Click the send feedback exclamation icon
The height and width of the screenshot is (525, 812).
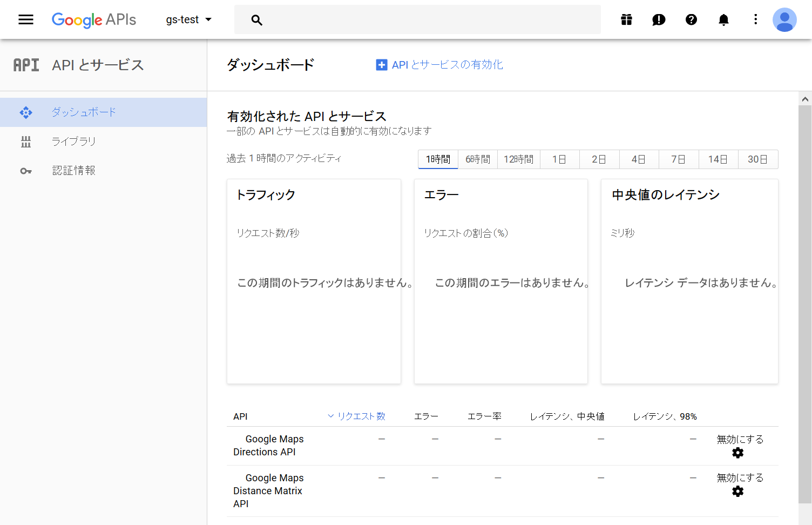[659, 20]
